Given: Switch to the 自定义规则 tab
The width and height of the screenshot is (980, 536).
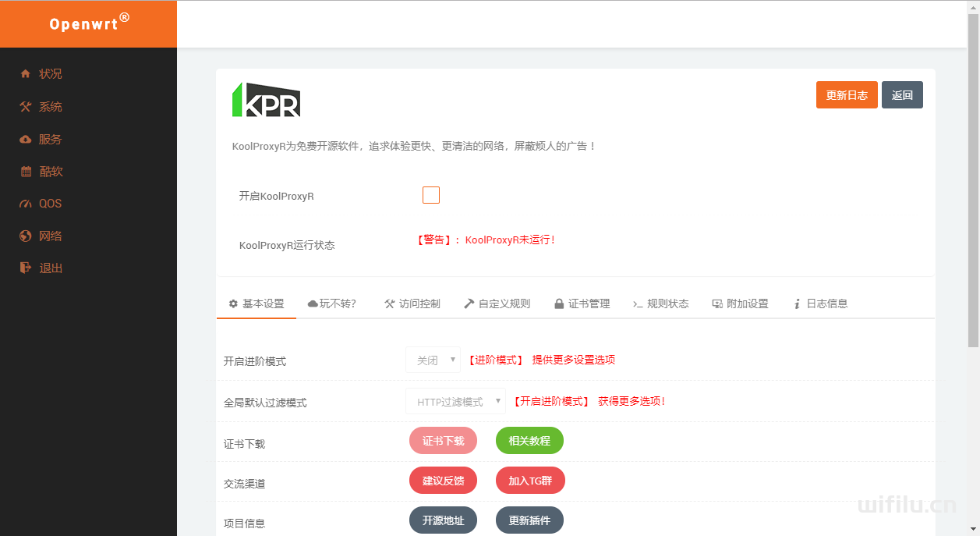Looking at the screenshot, I should [497, 304].
